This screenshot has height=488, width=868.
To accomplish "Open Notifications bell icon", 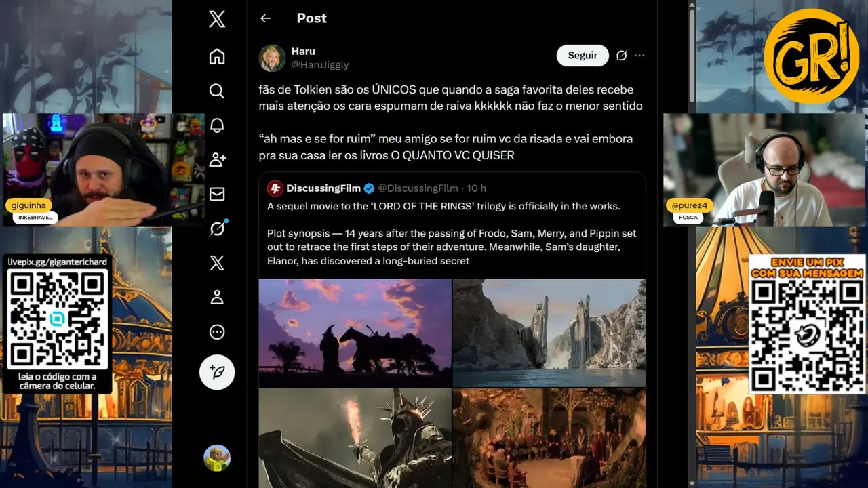I will pos(217,125).
